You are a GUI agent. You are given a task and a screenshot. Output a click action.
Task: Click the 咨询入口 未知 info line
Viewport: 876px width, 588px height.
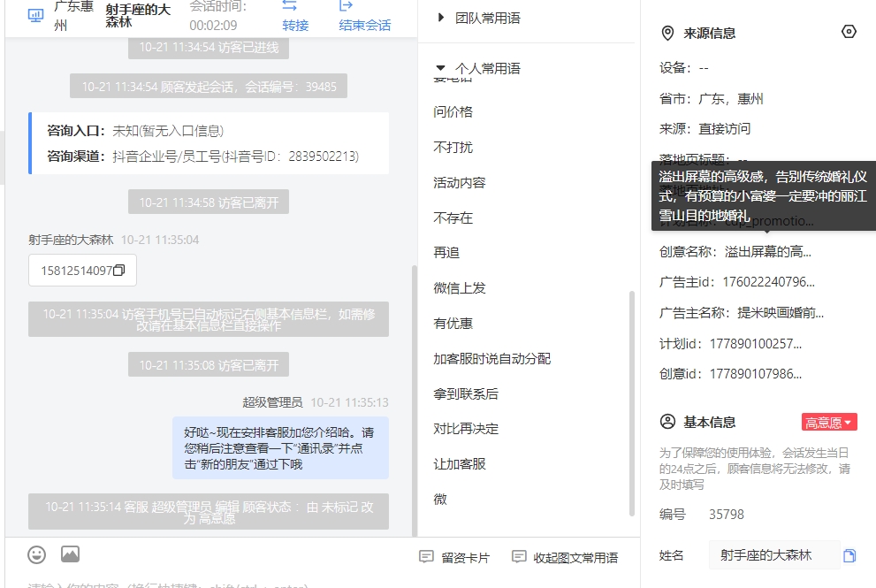point(135,131)
